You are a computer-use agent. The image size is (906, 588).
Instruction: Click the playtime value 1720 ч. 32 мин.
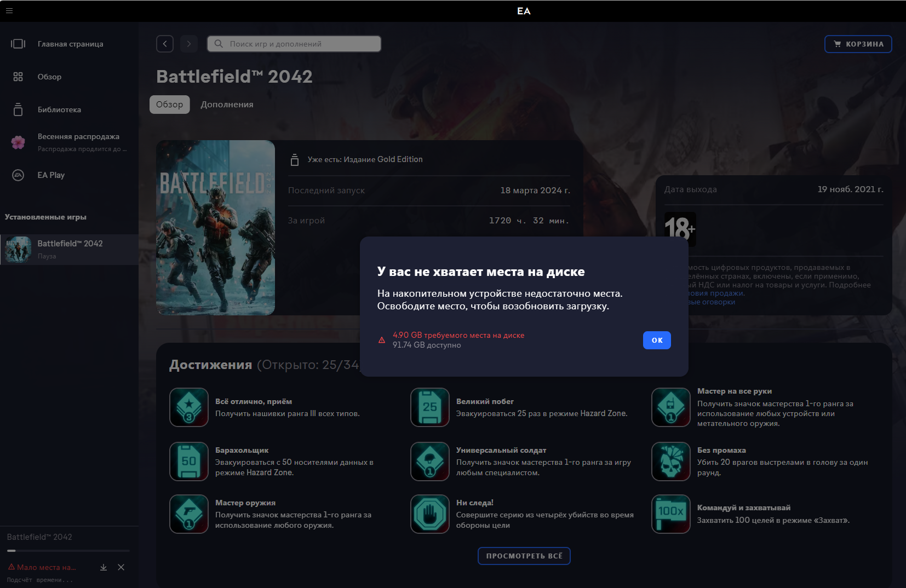(x=529, y=221)
